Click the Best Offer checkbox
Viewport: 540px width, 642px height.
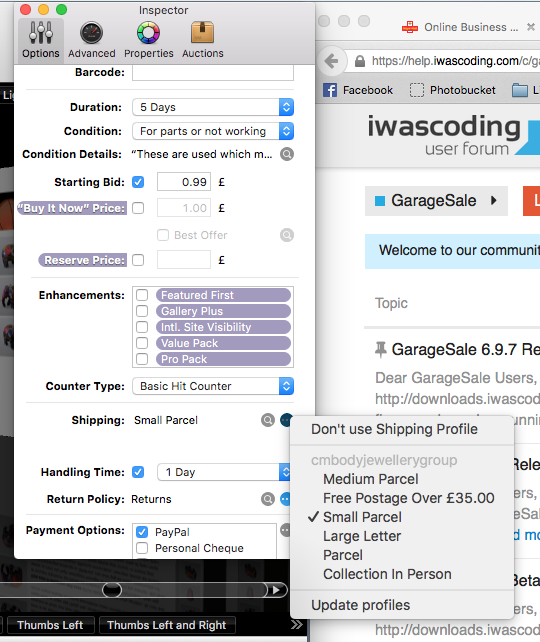pos(163,235)
